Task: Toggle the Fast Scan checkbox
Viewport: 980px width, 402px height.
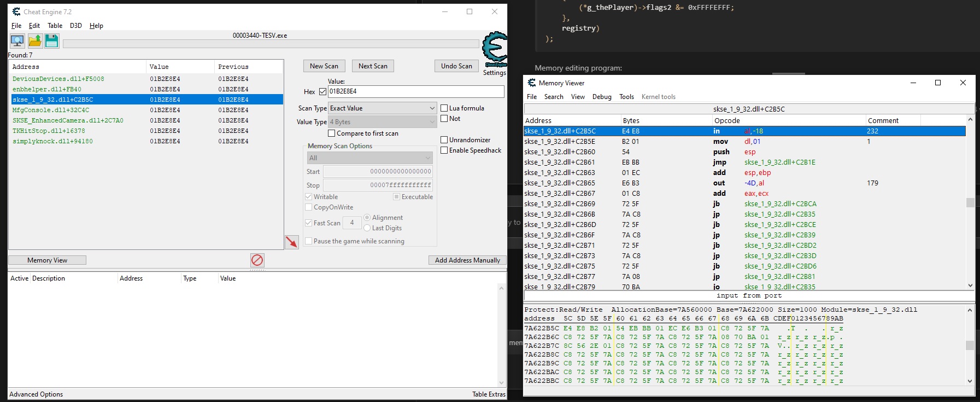Action: pyautogui.click(x=309, y=223)
